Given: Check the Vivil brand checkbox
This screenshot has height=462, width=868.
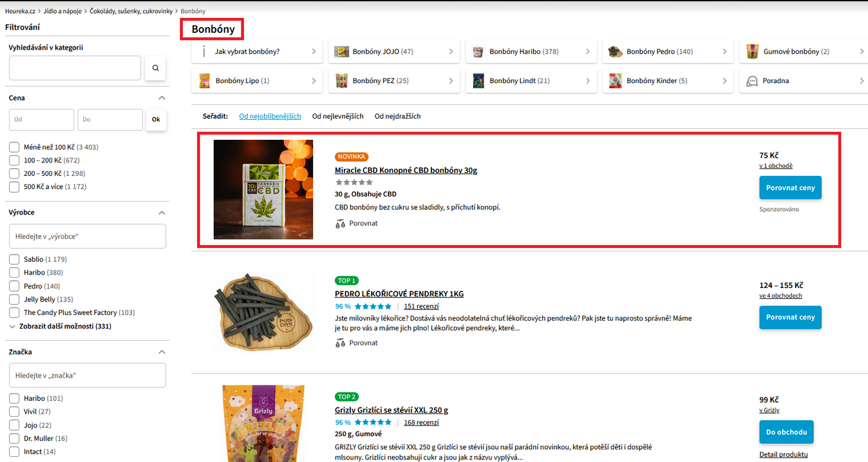Looking at the screenshot, I should click(14, 412).
